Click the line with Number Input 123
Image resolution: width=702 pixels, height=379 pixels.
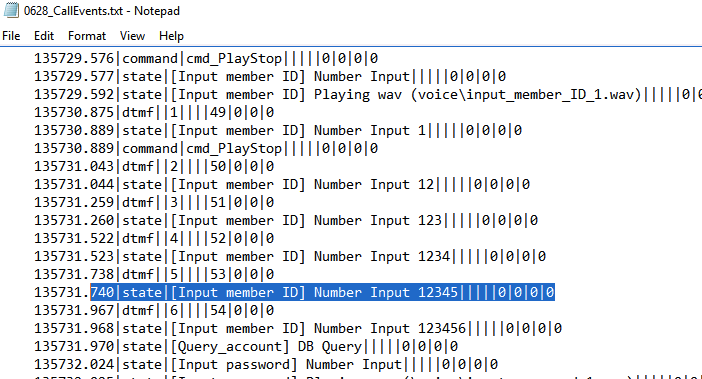tap(286, 220)
